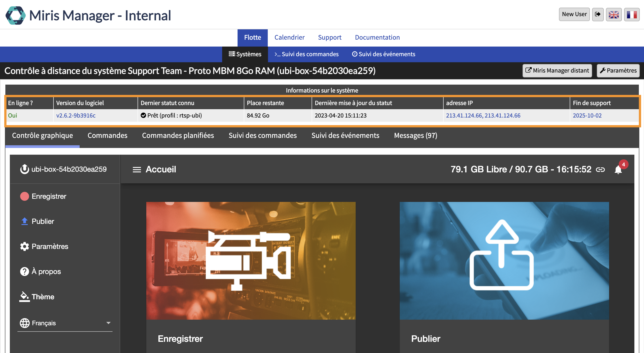Click the status Prêt (profil : rtsp-ubi) cell

191,115
